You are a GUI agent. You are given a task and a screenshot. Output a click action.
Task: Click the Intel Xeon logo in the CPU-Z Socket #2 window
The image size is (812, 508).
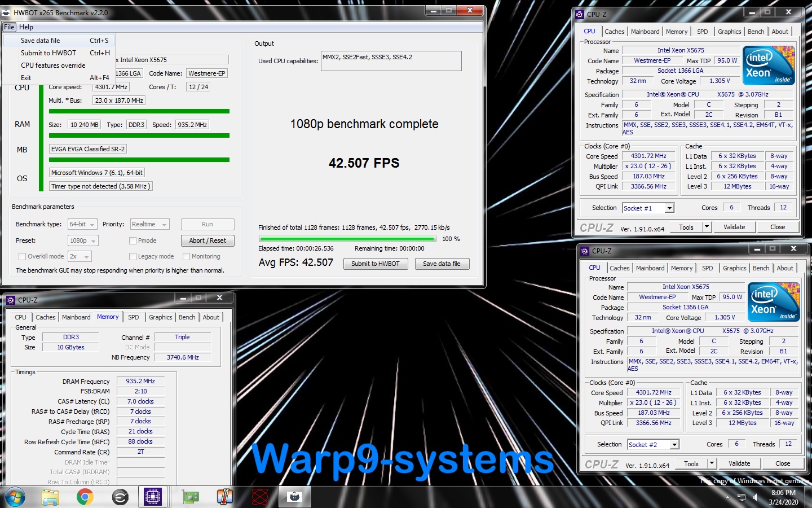tap(774, 302)
